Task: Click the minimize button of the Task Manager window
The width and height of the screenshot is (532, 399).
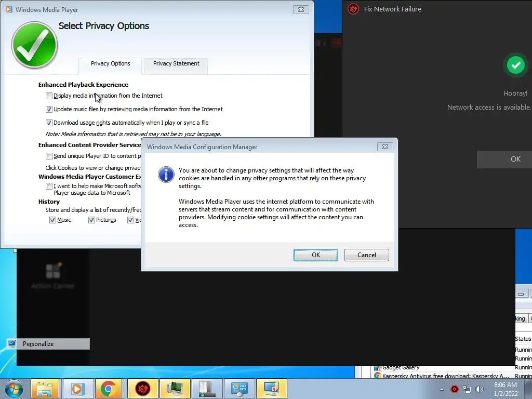Action: (521, 294)
